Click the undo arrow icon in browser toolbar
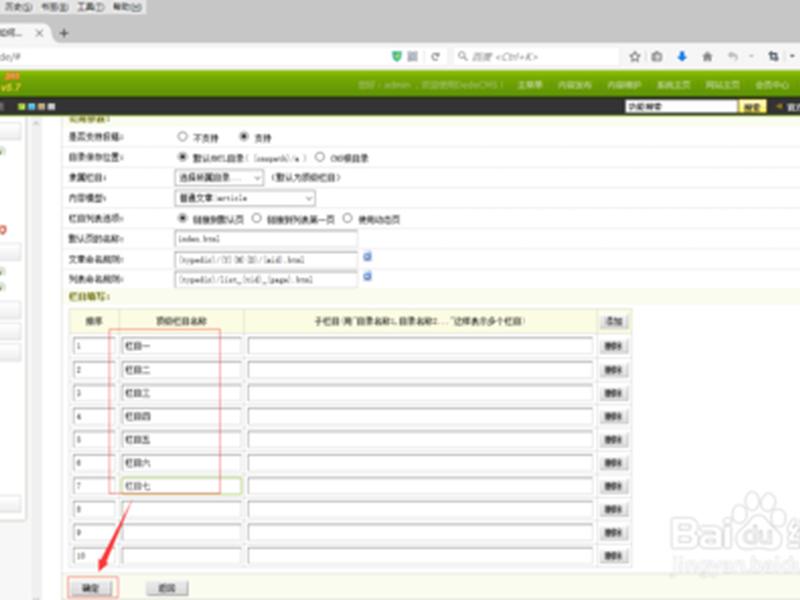800x600 pixels. (x=733, y=56)
